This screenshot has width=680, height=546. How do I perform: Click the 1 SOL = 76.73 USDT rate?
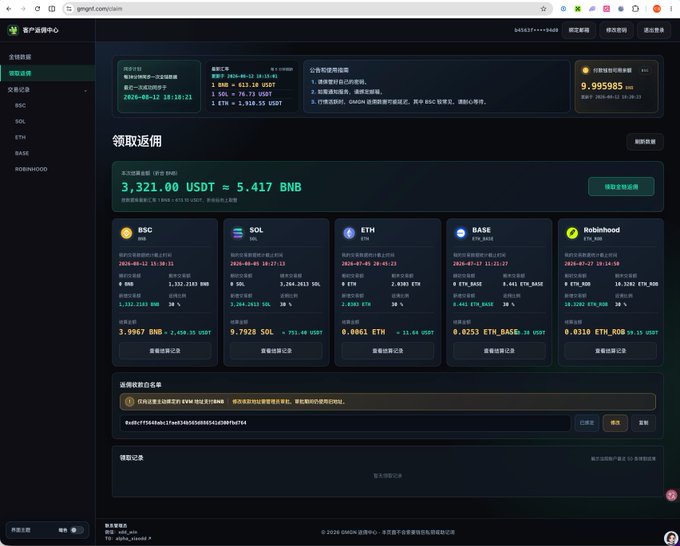tap(242, 94)
